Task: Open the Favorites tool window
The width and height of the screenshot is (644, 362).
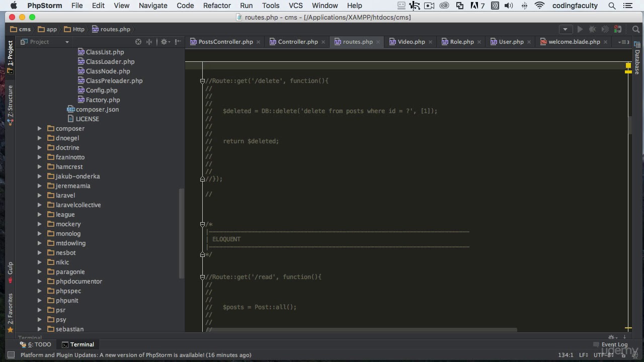Action: (10, 313)
